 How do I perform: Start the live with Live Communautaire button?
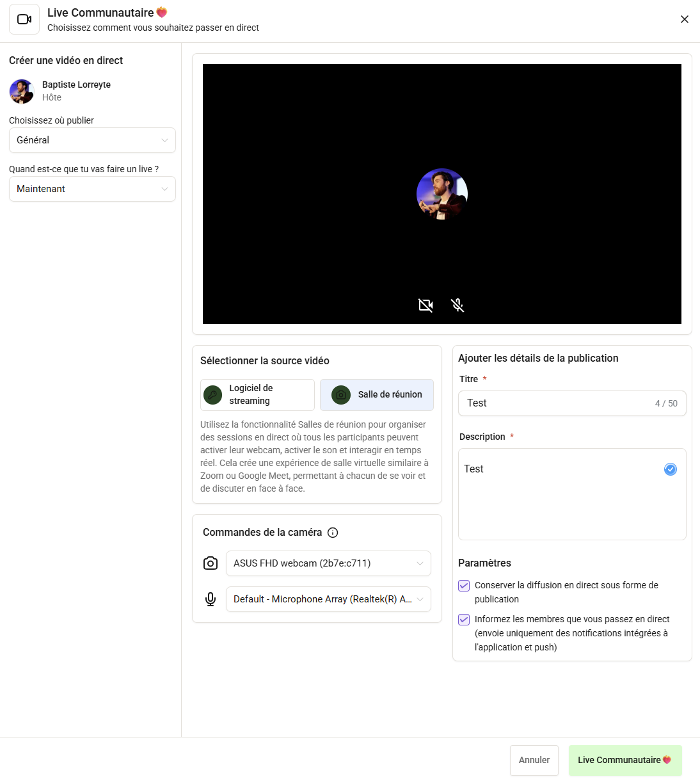[624, 760]
